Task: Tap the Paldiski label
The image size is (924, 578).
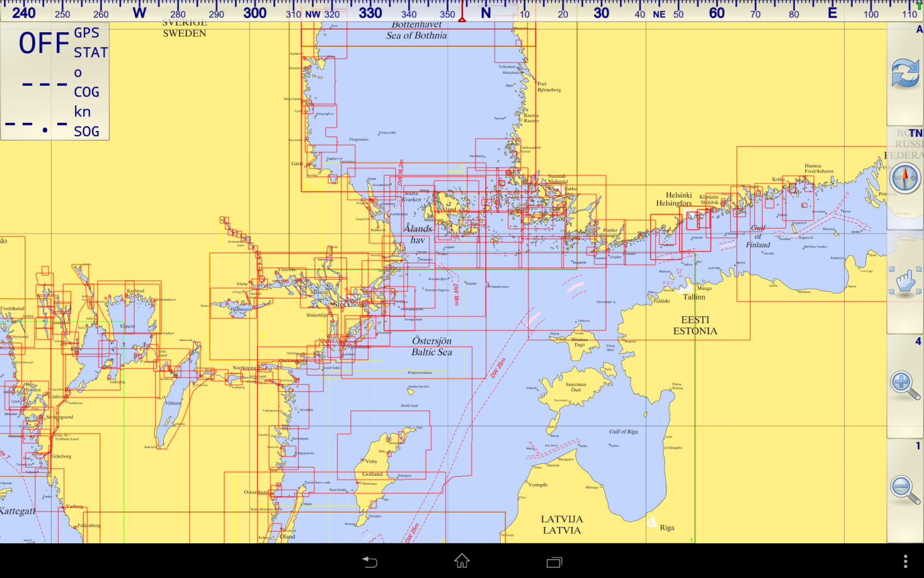Action: tap(661, 301)
